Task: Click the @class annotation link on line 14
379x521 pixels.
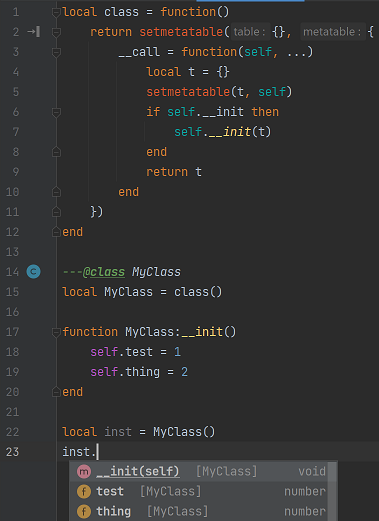Action: pyautogui.click(x=104, y=272)
